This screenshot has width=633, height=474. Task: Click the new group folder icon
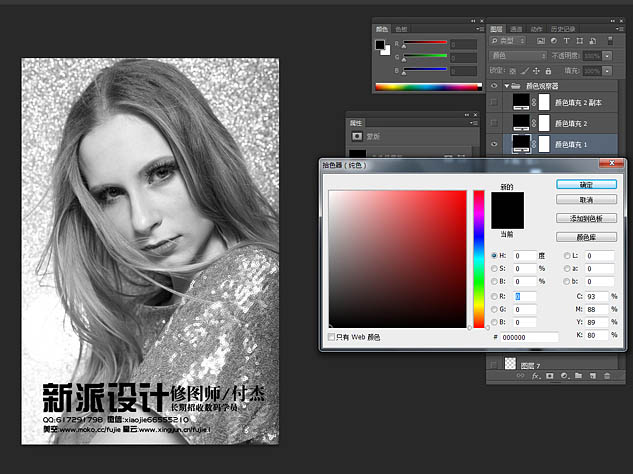point(578,376)
